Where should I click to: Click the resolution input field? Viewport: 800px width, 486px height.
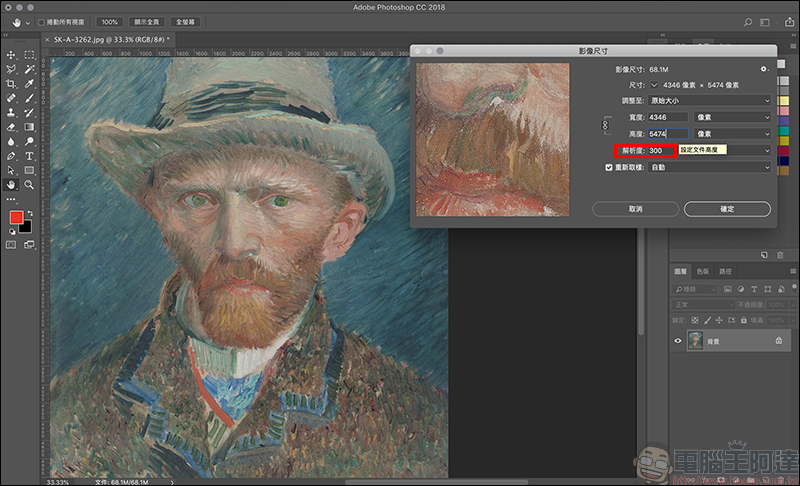(662, 150)
